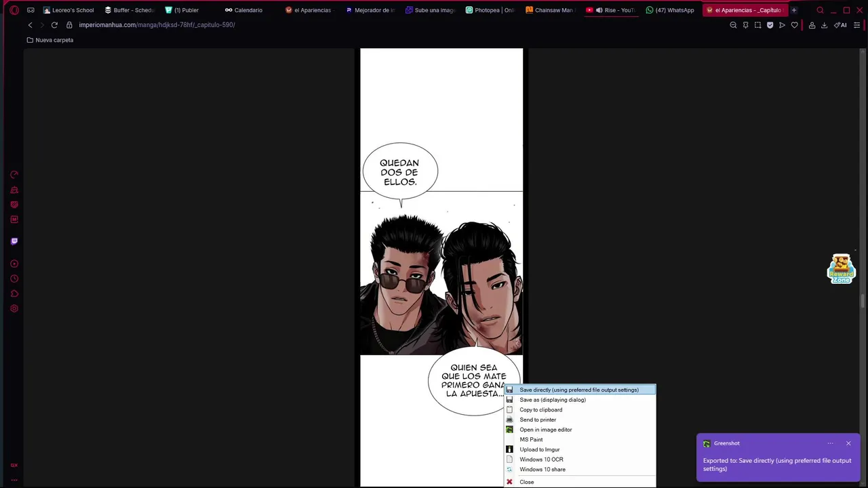This screenshot has height=488, width=868.
Task: Switch to the Calendario tab
Action: coord(243,10)
